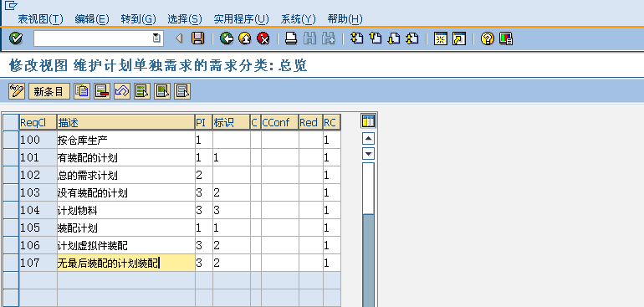Click the Select Block icon

pos(162,91)
